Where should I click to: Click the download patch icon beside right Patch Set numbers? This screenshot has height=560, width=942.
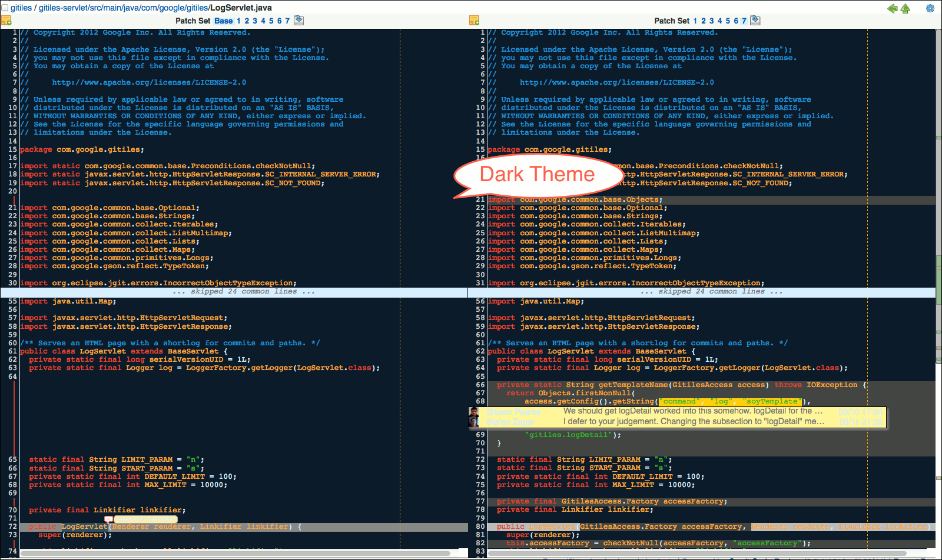tap(755, 19)
